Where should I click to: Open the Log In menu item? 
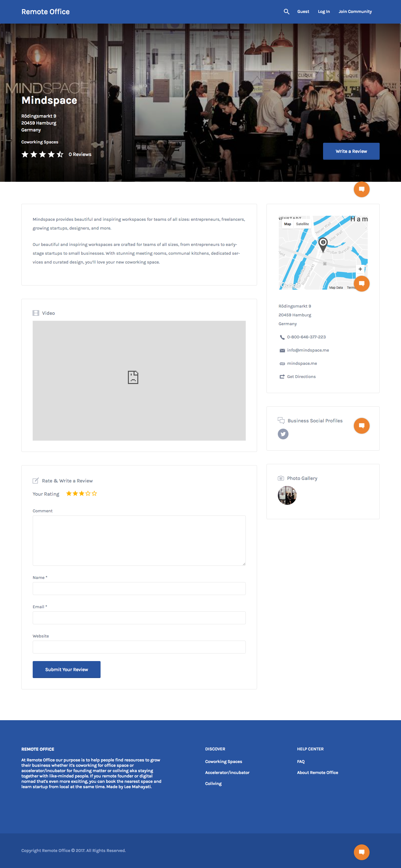[324, 11]
